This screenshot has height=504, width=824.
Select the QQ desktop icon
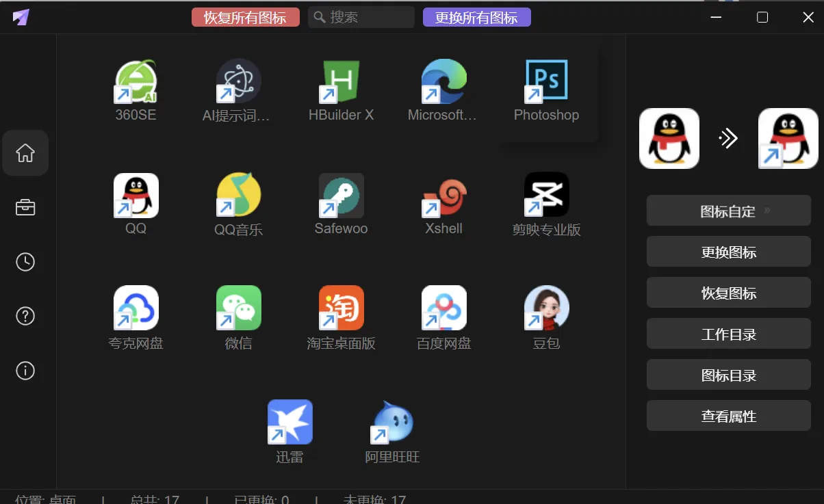click(x=135, y=194)
